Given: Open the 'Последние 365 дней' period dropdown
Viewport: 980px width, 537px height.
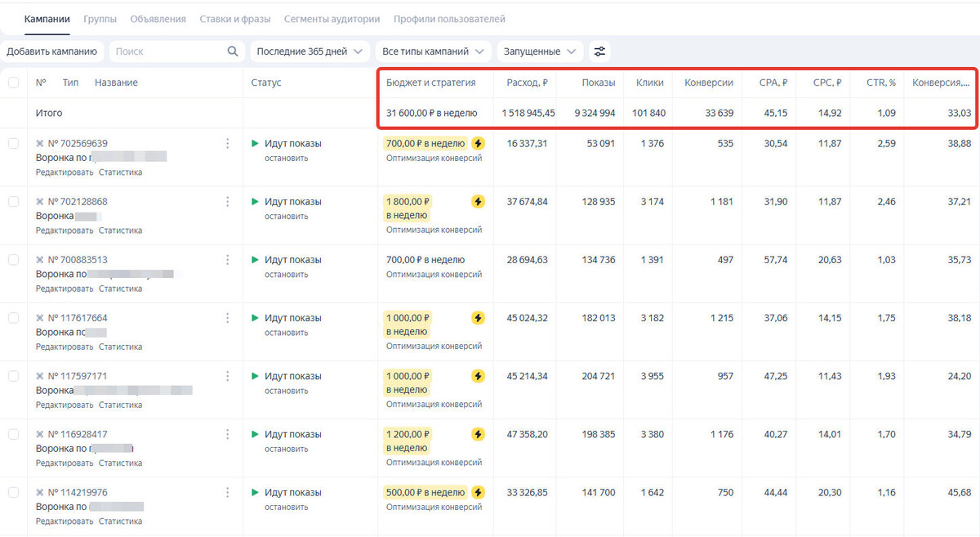Looking at the screenshot, I should click(310, 51).
